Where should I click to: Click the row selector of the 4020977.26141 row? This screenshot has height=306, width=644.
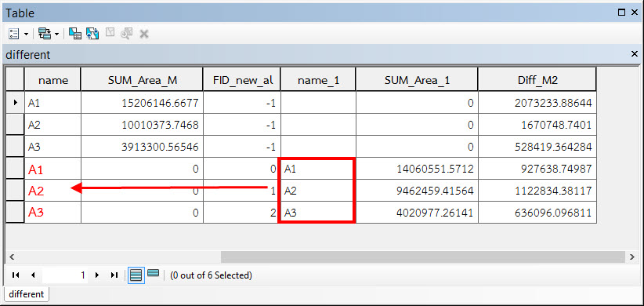(x=15, y=212)
